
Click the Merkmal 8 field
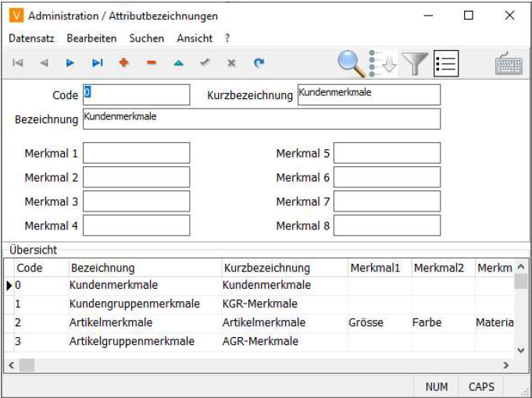pyautogui.click(x=387, y=226)
